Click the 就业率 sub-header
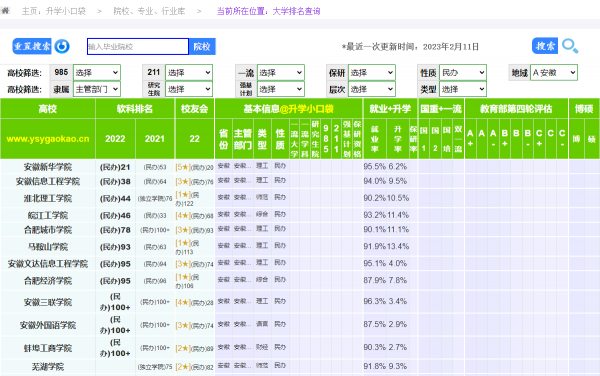 [375, 138]
